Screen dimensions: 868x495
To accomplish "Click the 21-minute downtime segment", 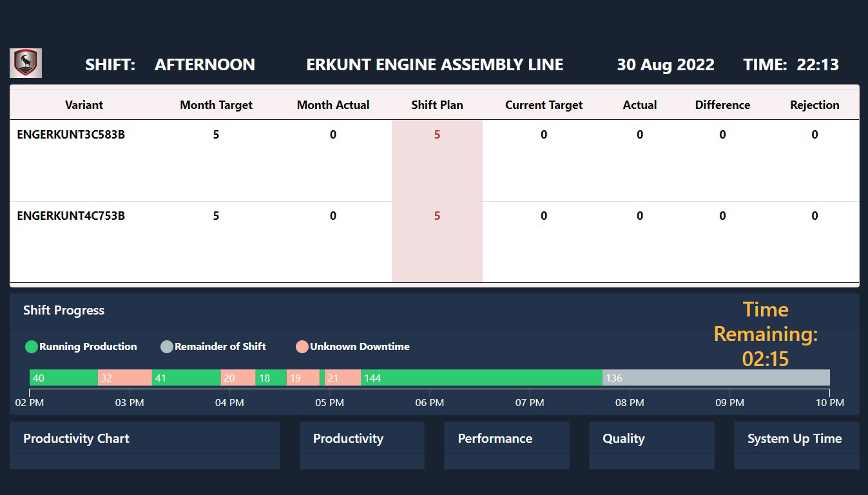I will point(342,378).
